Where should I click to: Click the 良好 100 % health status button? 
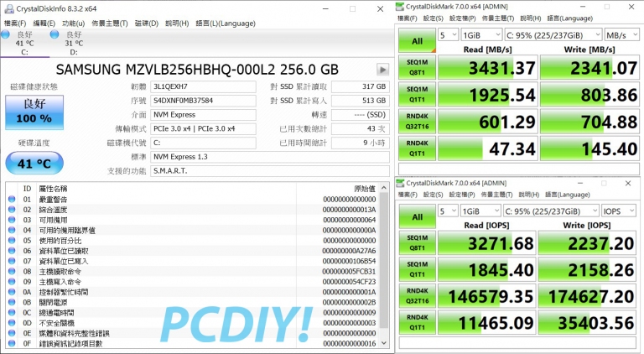coord(34,112)
